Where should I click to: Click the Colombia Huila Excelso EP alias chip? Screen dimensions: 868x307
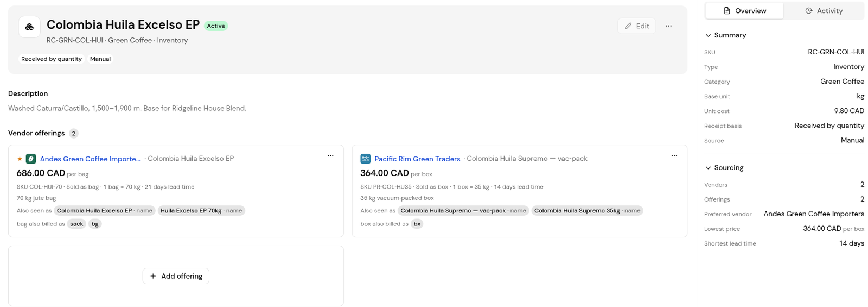tap(105, 211)
